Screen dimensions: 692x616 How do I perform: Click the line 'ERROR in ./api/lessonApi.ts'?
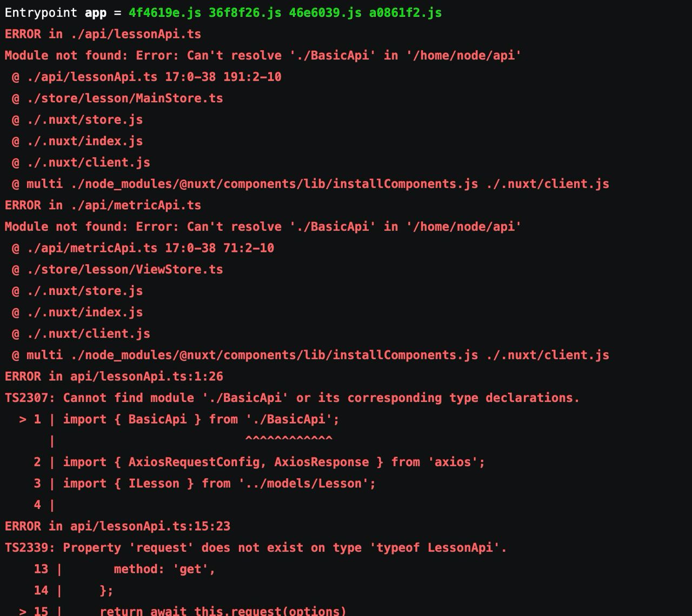tap(103, 34)
